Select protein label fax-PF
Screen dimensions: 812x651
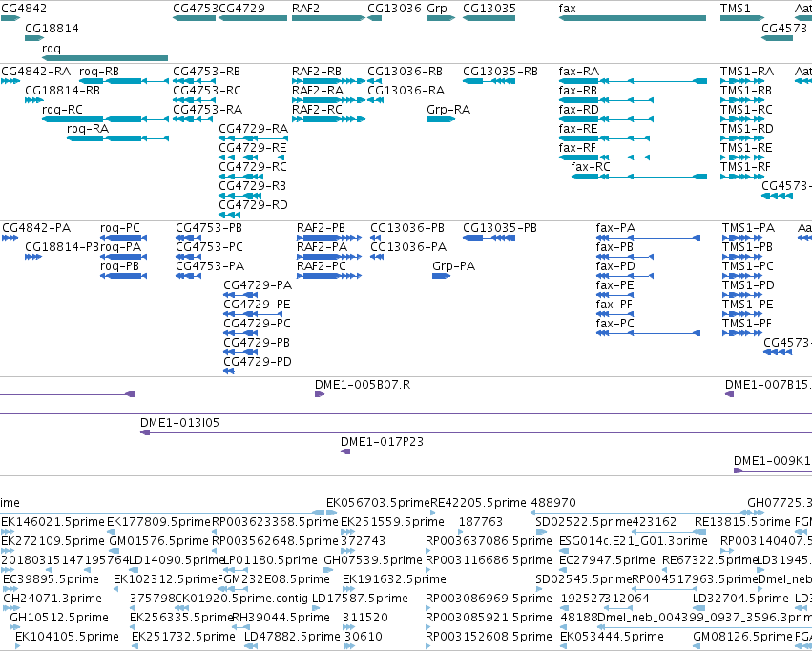[x=614, y=304]
